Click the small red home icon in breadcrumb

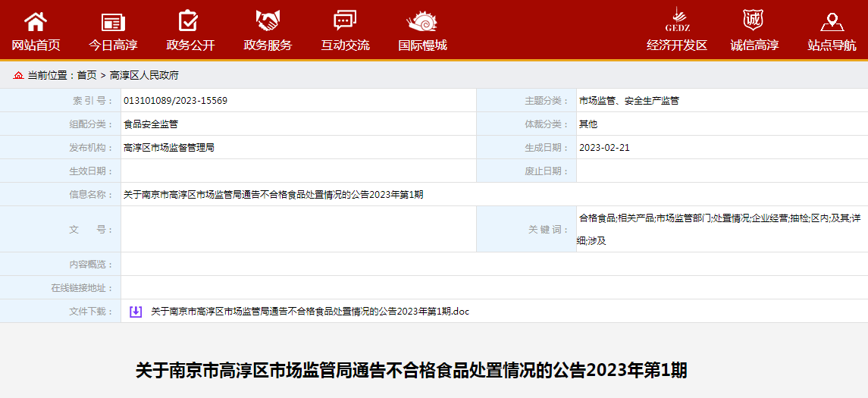pyautogui.click(x=18, y=75)
